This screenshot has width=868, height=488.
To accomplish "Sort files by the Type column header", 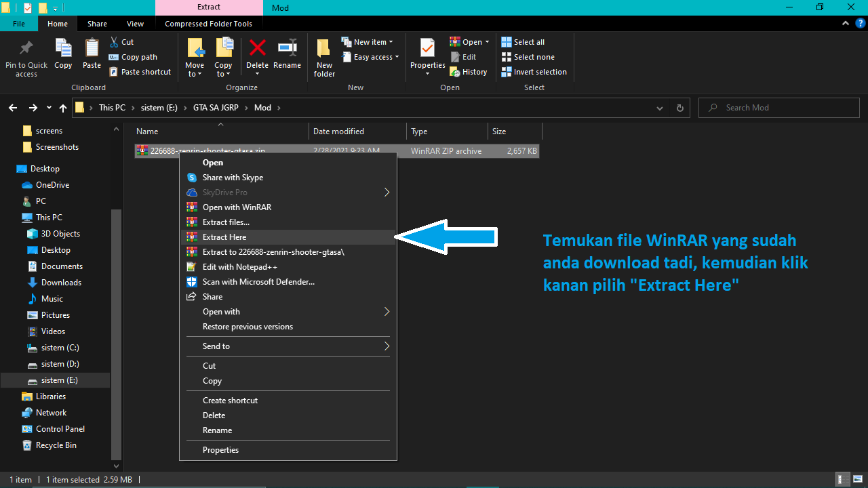I will pos(447,131).
